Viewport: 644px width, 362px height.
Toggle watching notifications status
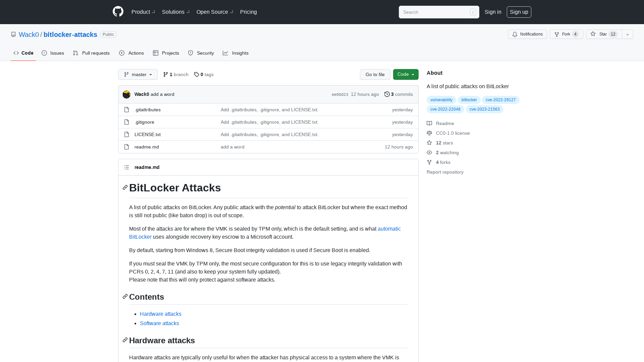(x=527, y=34)
